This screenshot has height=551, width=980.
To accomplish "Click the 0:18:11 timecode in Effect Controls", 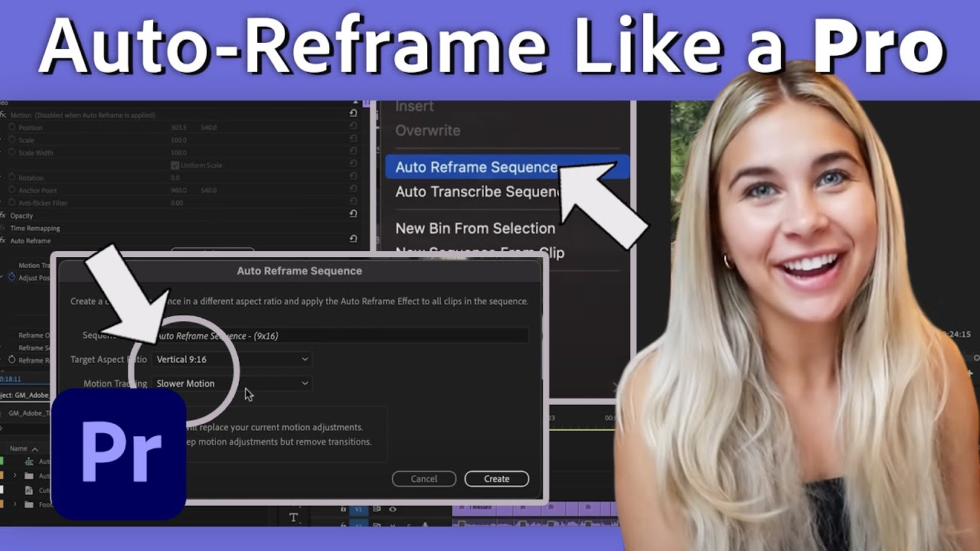I will pos(11,379).
